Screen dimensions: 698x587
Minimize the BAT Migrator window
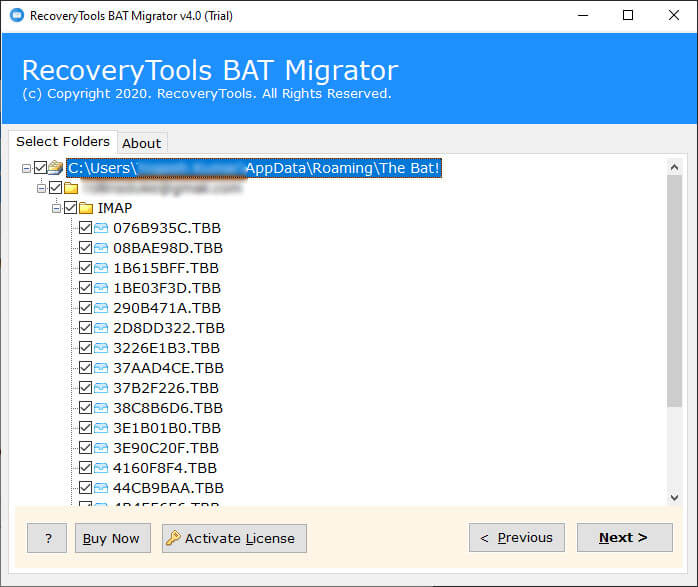(x=583, y=16)
